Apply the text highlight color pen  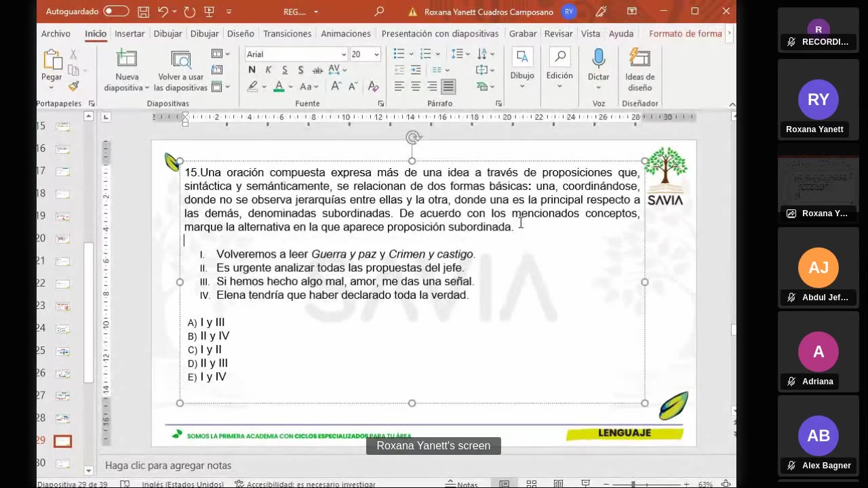(253, 87)
